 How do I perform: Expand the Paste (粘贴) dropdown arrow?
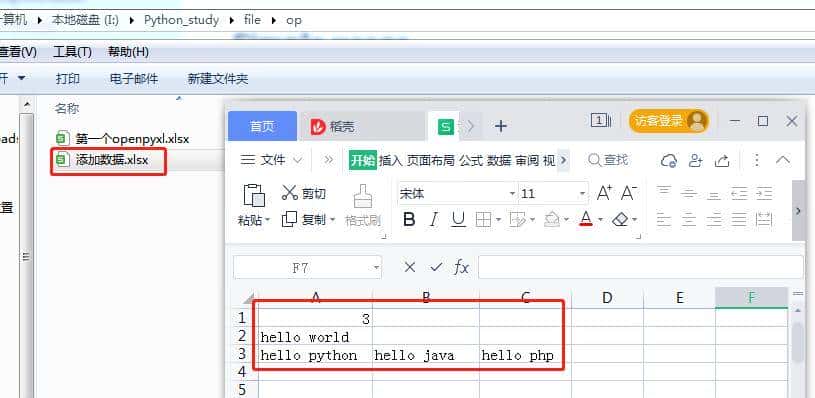(268, 220)
